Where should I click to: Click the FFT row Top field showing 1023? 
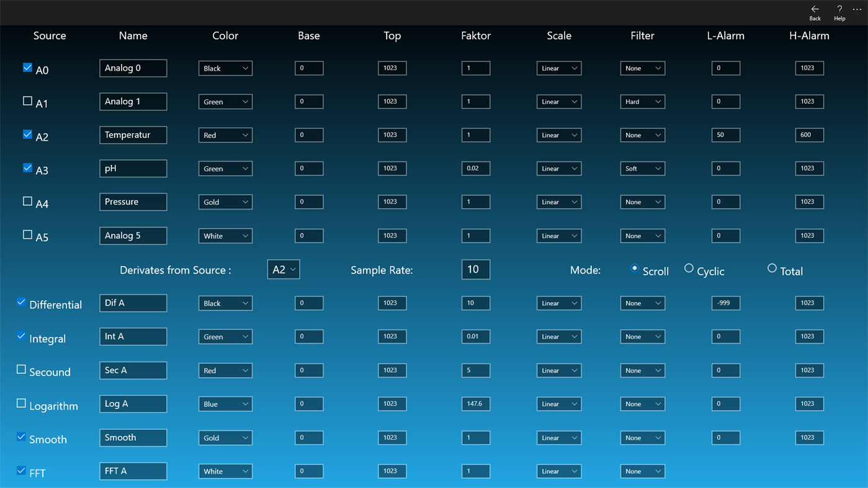tap(392, 471)
